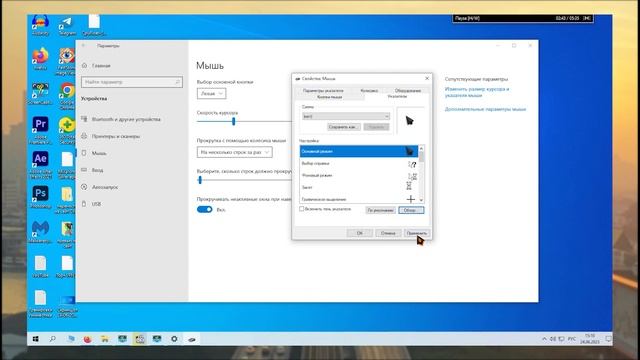Click По умолчанию button
The height and width of the screenshot is (360, 640).
pyautogui.click(x=380, y=210)
